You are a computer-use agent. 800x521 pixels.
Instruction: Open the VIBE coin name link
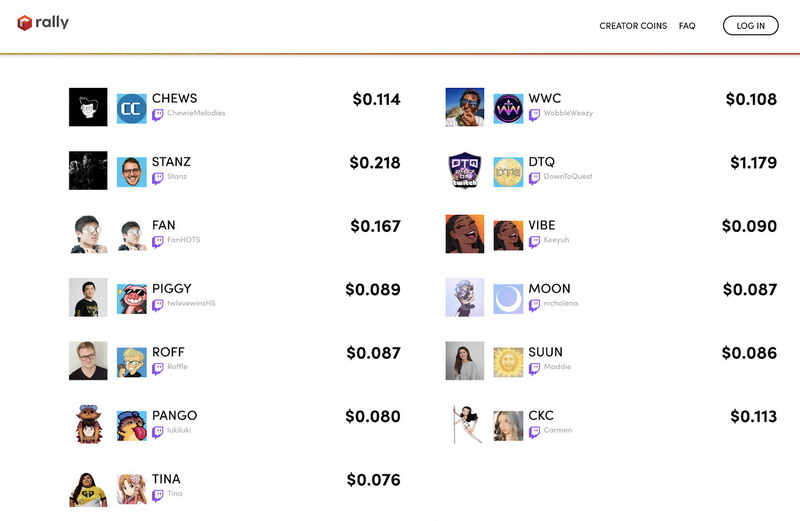point(542,225)
